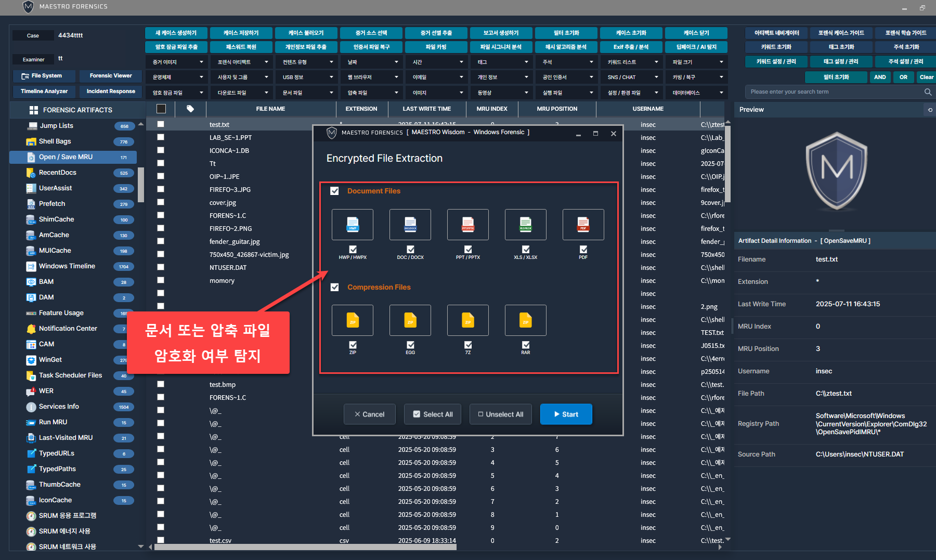Open the 포렌식 아티팩트 dropdown
Image resolution: width=936 pixels, height=560 pixels.
point(242,62)
